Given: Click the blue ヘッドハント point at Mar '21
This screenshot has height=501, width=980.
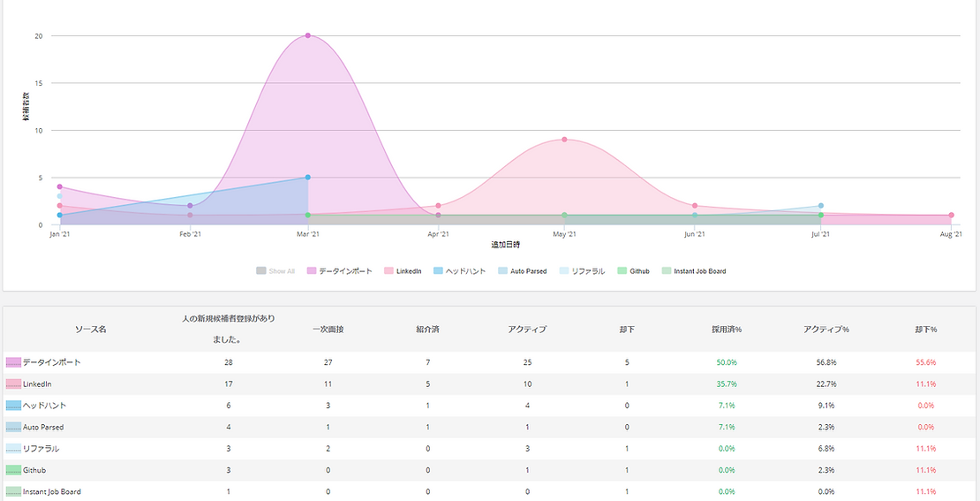Looking at the screenshot, I should [x=307, y=178].
